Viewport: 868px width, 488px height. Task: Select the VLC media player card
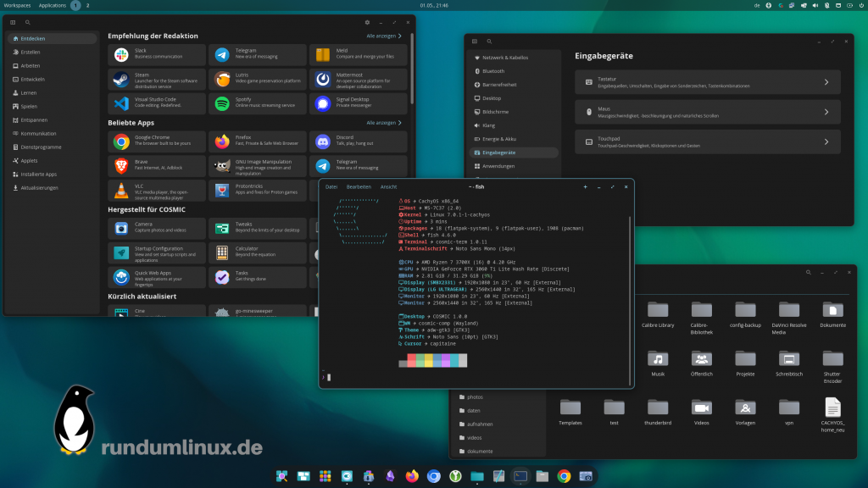(157, 191)
